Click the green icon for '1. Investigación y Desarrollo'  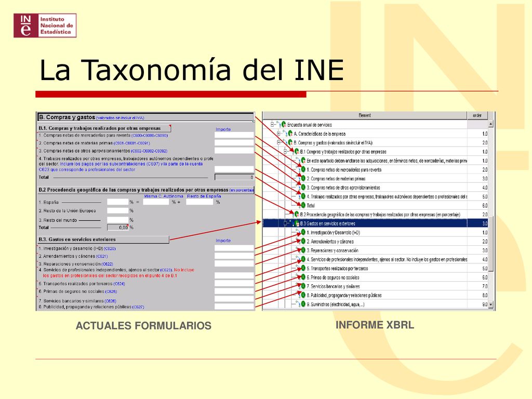point(303,232)
